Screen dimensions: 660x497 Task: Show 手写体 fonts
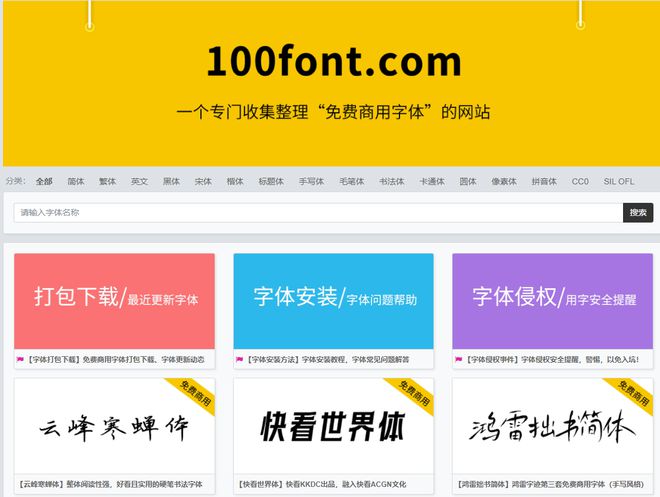coord(311,181)
